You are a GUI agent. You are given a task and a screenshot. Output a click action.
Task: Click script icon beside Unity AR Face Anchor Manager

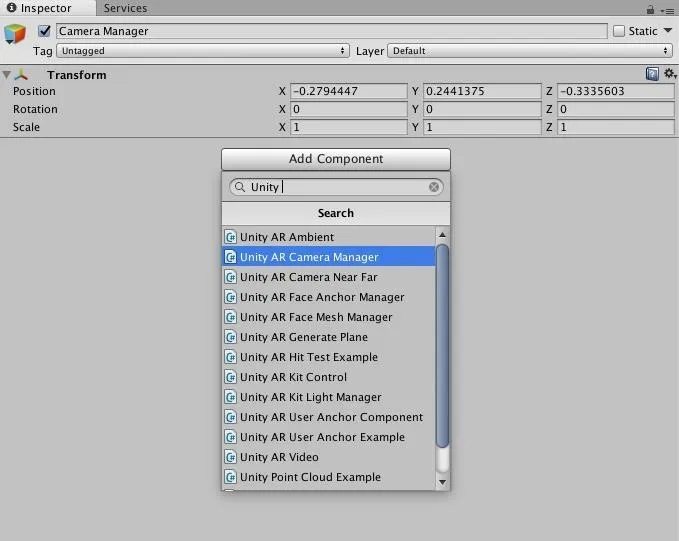tap(230, 297)
